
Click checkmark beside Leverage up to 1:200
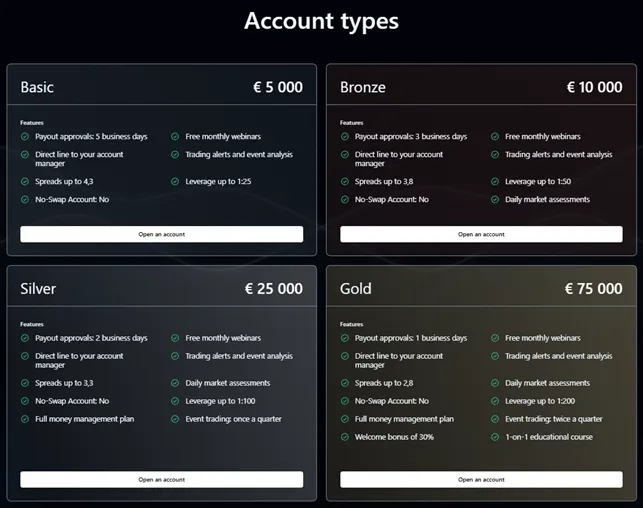pyautogui.click(x=495, y=401)
